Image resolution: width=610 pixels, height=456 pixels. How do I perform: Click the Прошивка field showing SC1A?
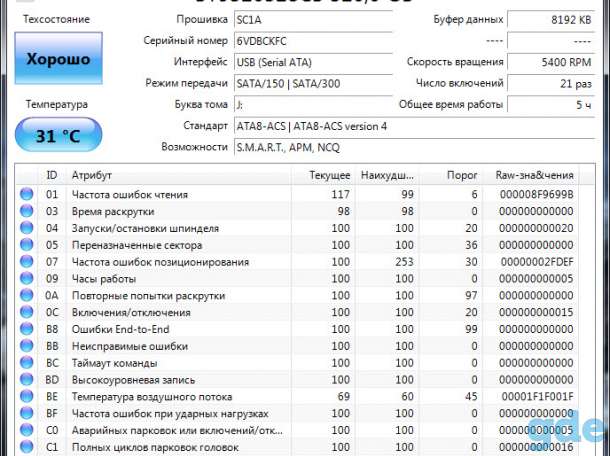313,20
